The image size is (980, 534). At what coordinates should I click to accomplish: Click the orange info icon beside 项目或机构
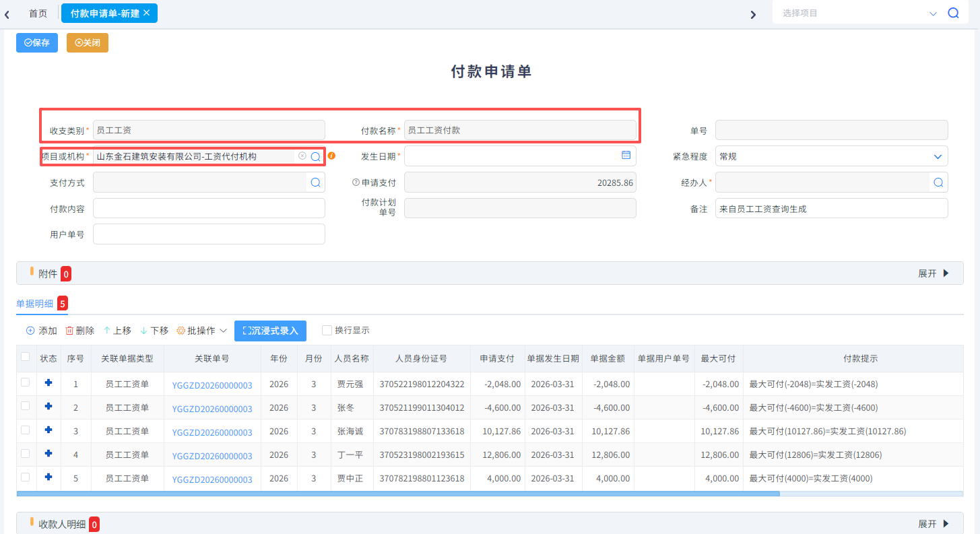[x=331, y=156]
